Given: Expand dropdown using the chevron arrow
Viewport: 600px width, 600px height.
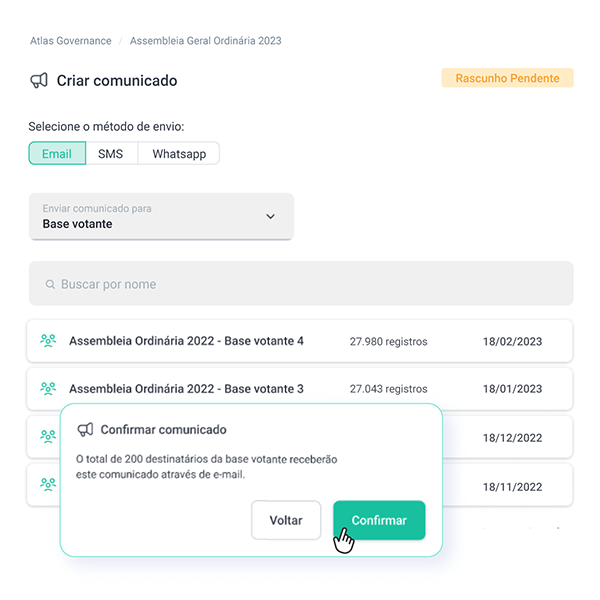Looking at the screenshot, I should coord(270,217).
